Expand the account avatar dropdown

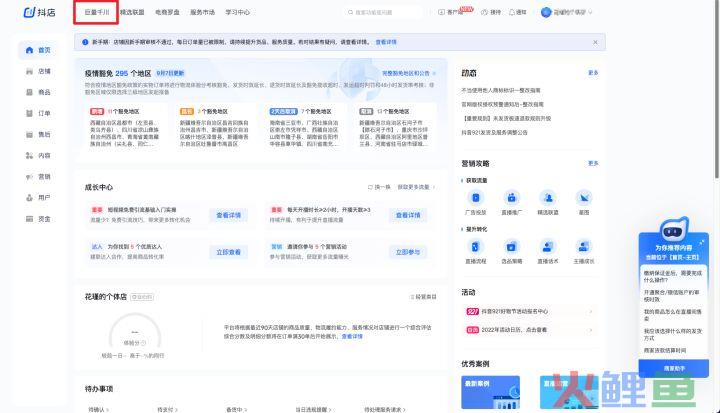pyautogui.click(x=567, y=12)
